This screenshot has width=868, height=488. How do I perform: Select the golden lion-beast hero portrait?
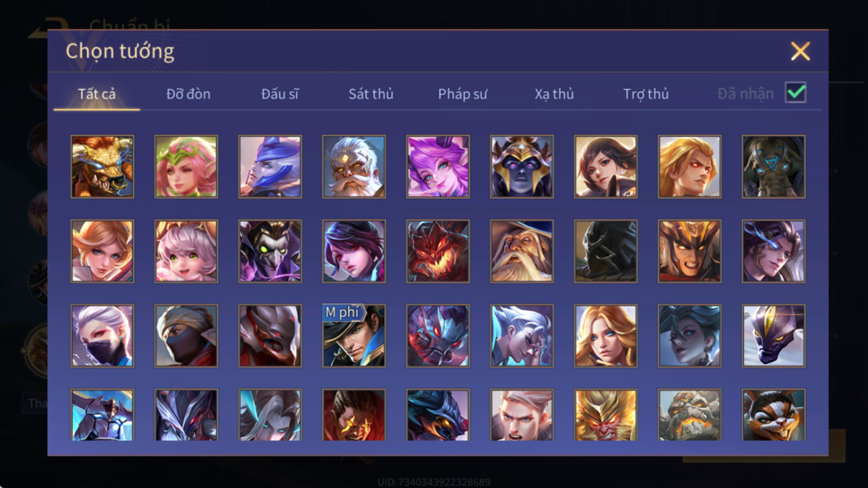[102, 167]
